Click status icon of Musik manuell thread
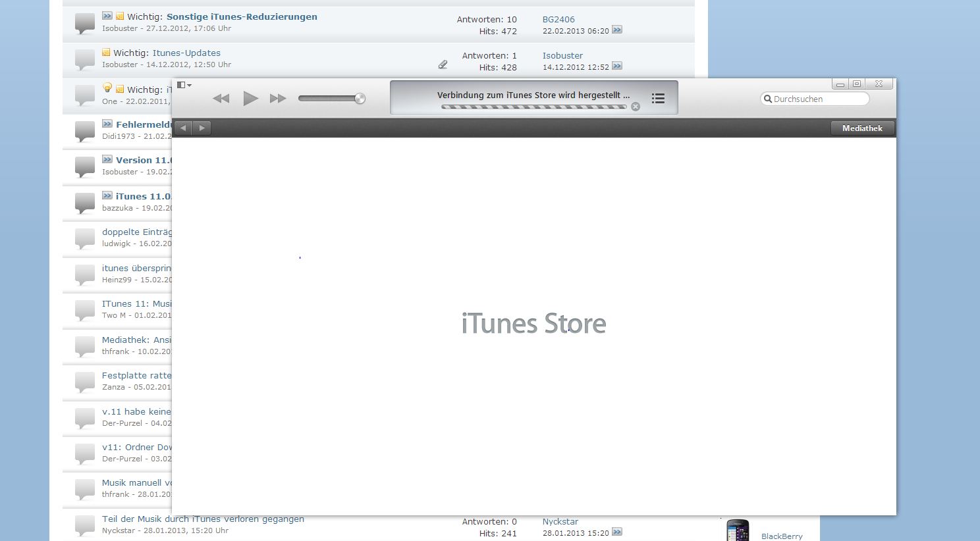Screen dimensions: 980x541 85,490
